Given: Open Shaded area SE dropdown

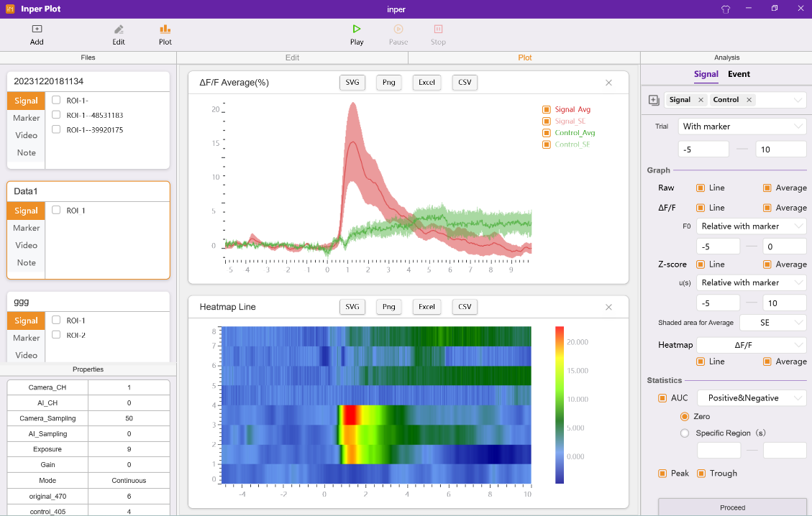Looking at the screenshot, I should coord(772,323).
